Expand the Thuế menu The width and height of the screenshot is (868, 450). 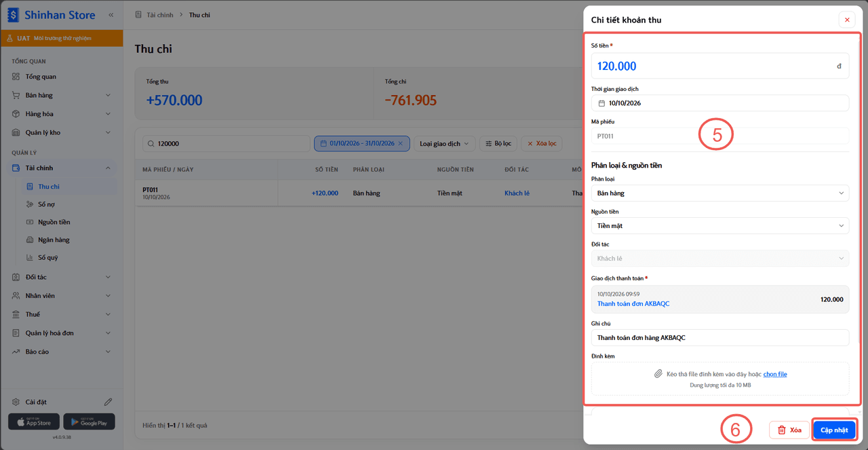point(108,314)
